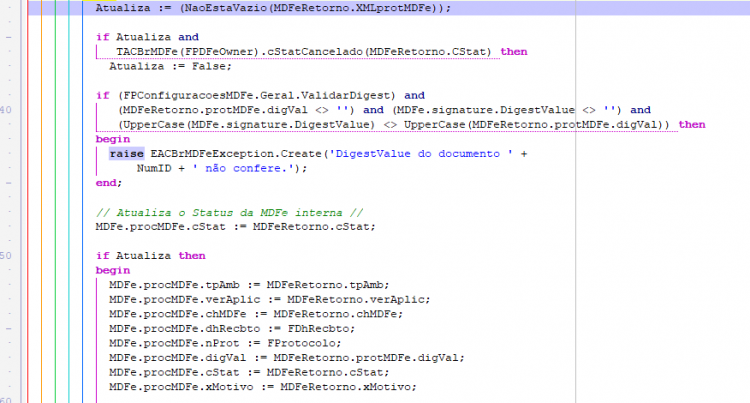Click the 'Atualiza := False;' statement
750x403 pixels.
[170, 66]
